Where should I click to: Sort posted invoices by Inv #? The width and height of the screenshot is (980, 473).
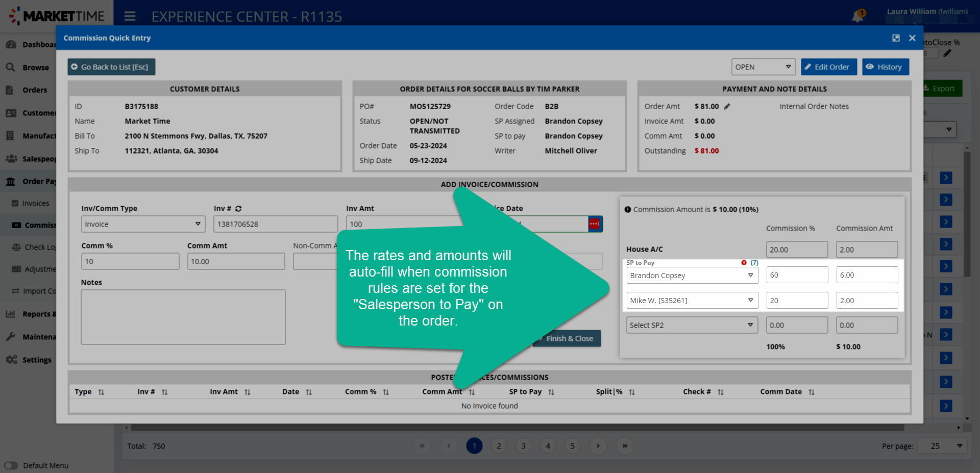[164, 392]
